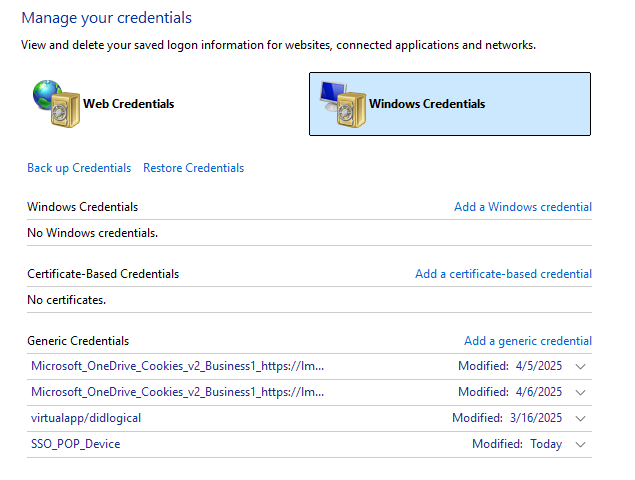Screen dimensions: 635x480
Task: Expand chevron for OneDrive entry modified 4/5/2025
Action: point(580,366)
